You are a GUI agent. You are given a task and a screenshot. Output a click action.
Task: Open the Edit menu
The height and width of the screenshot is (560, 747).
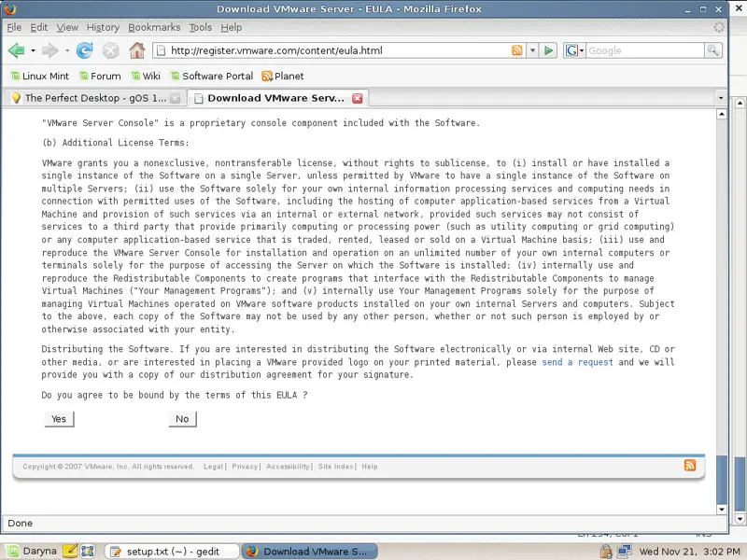point(39,28)
